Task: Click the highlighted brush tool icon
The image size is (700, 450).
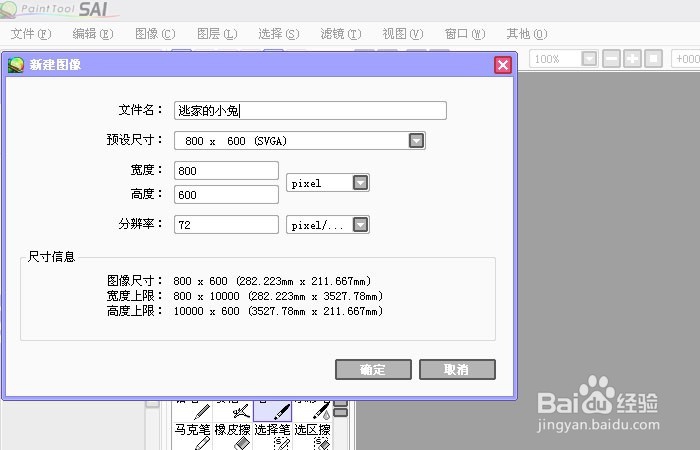Action: 272,410
